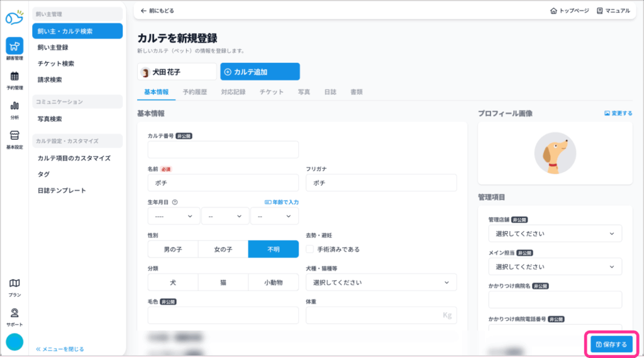The width and height of the screenshot is (644, 358).
Task: Click the 年齢で入力 link
Action: pyautogui.click(x=282, y=202)
